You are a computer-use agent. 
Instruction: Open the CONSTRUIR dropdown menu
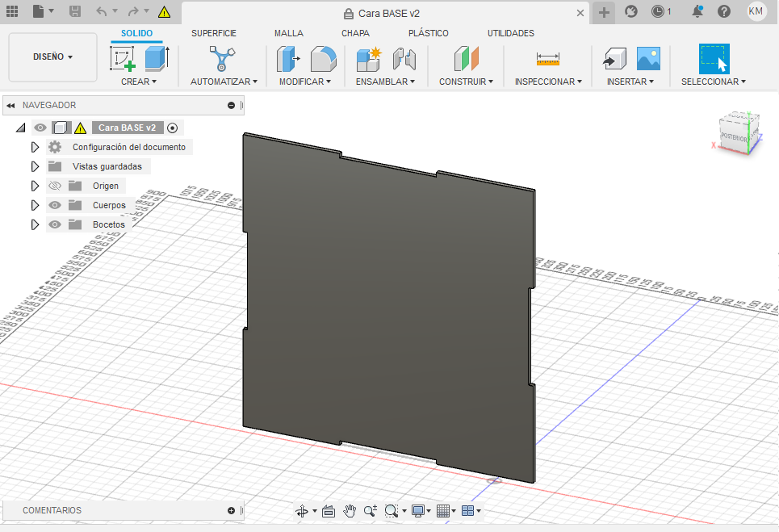(466, 82)
